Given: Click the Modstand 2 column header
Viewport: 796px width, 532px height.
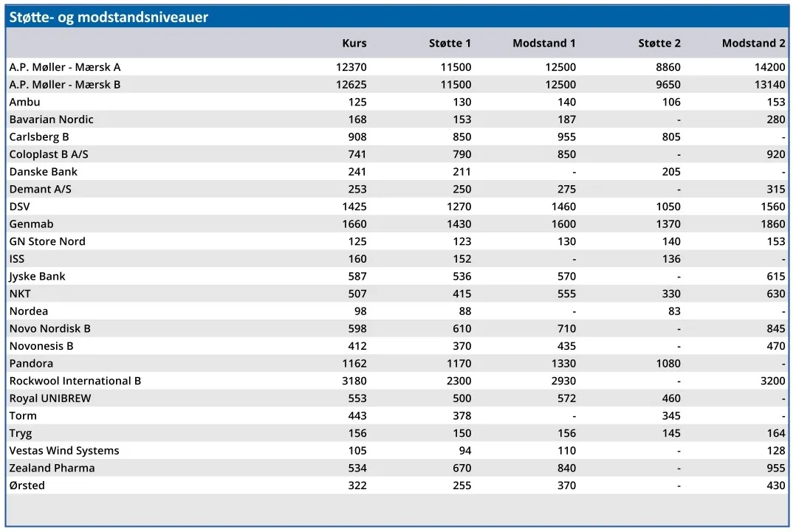Looking at the screenshot, I should [x=753, y=44].
